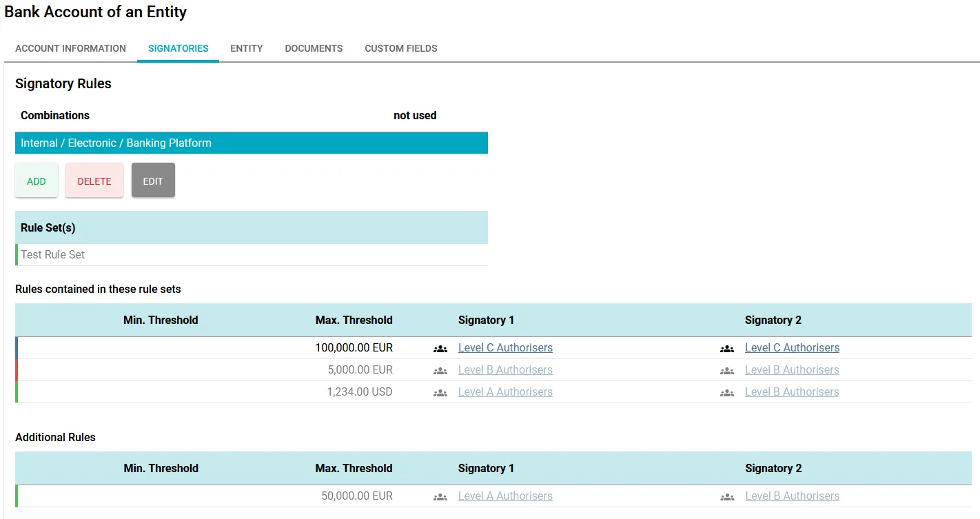Click Signatory 2 group icon in 5,000.00 EUR row
980x519 pixels.
[x=727, y=371]
